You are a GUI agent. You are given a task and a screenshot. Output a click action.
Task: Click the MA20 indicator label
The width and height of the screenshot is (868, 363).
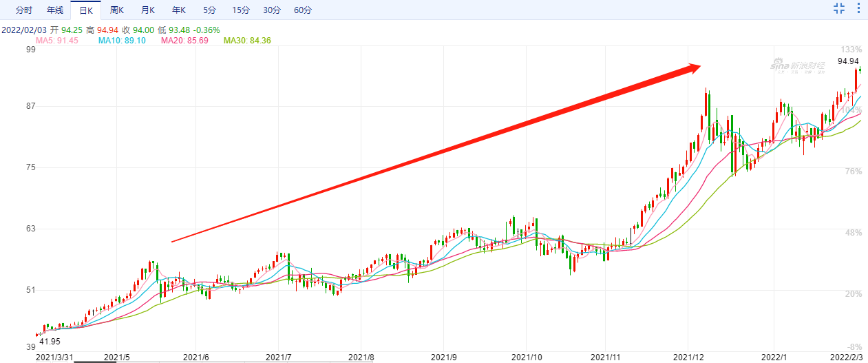(x=184, y=41)
